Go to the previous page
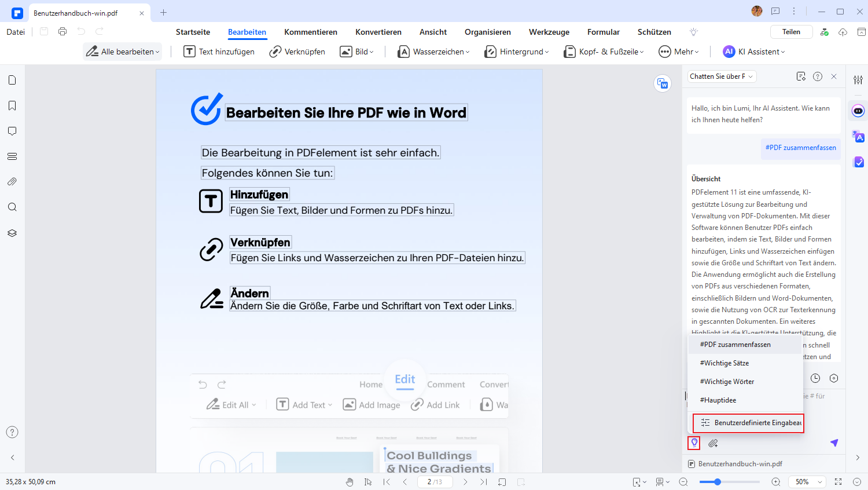Image resolution: width=868 pixels, height=490 pixels. pos(405,482)
